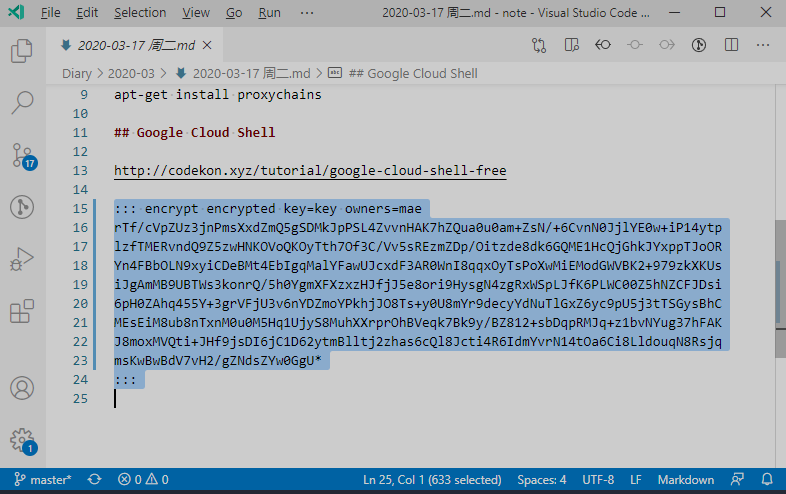Click the Synchronize Changes status icon
This screenshot has height=494, width=786.
click(94, 479)
